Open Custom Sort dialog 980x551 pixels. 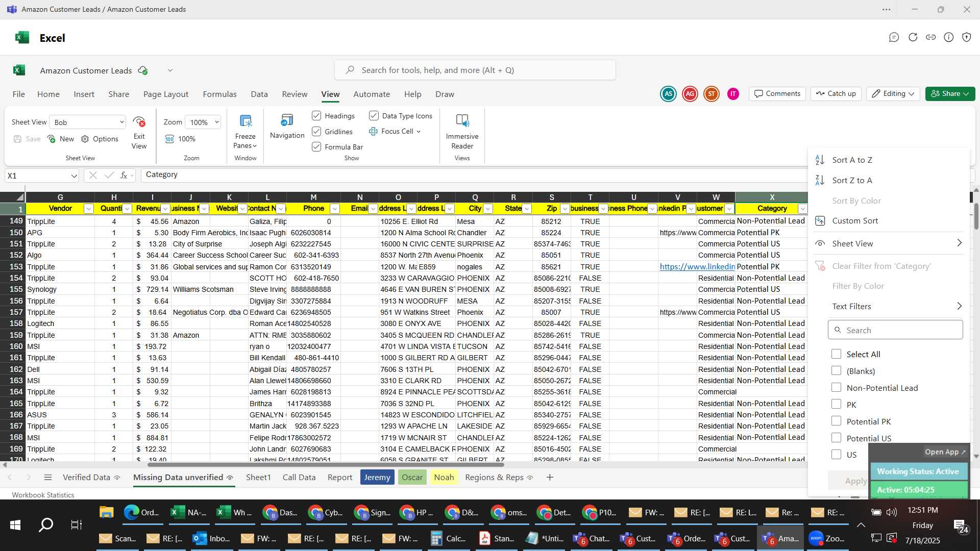[855, 220]
